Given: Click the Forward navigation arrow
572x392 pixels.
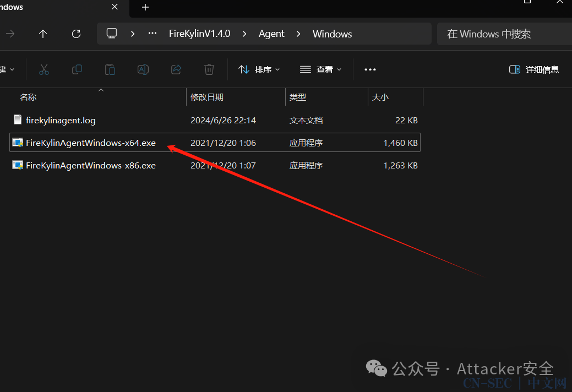Looking at the screenshot, I should 10,34.
